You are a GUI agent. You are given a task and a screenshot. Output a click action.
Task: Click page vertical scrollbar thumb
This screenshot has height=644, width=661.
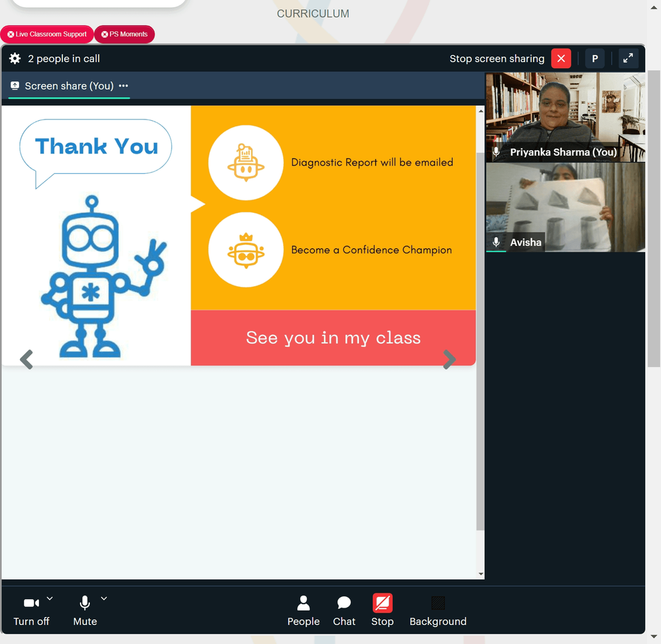654,219
